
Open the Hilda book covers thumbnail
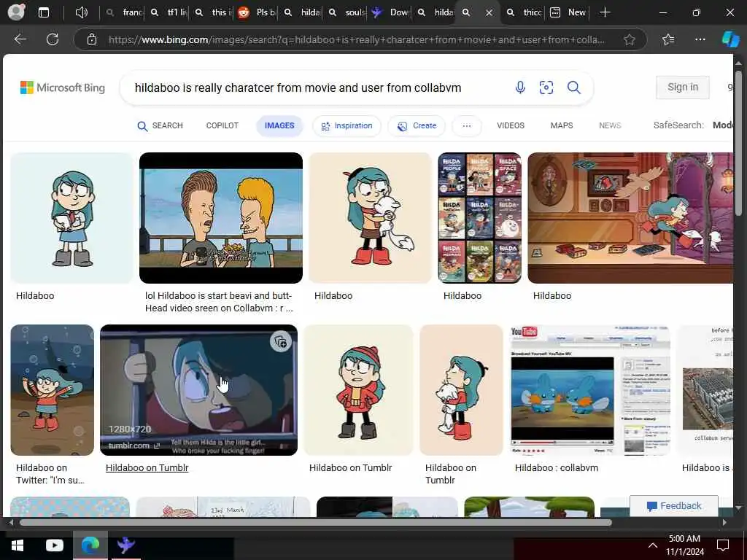point(479,217)
